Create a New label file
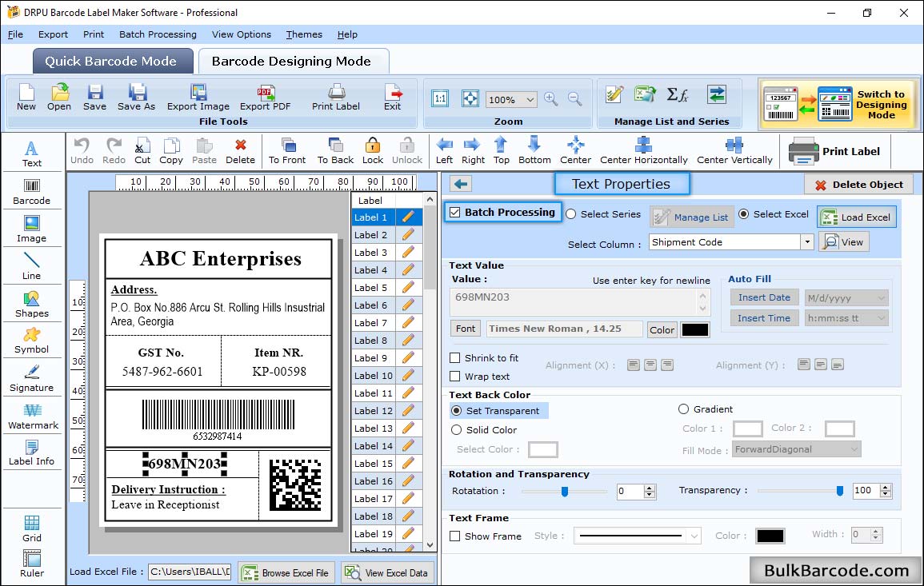 (x=26, y=98)
